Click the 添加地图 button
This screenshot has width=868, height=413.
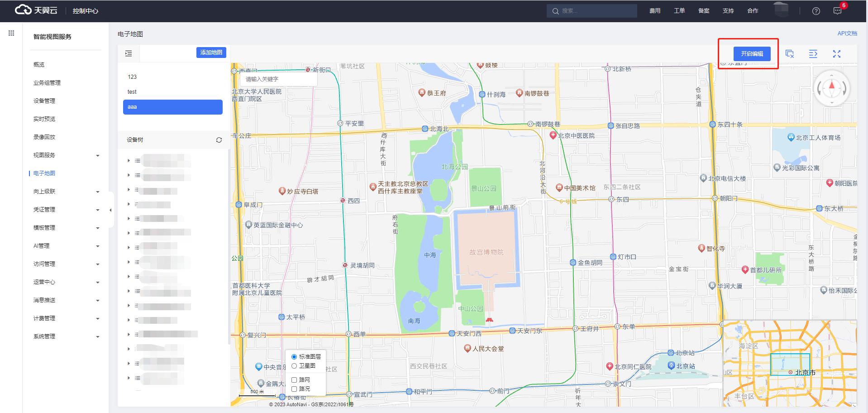[x=211, y=53]
